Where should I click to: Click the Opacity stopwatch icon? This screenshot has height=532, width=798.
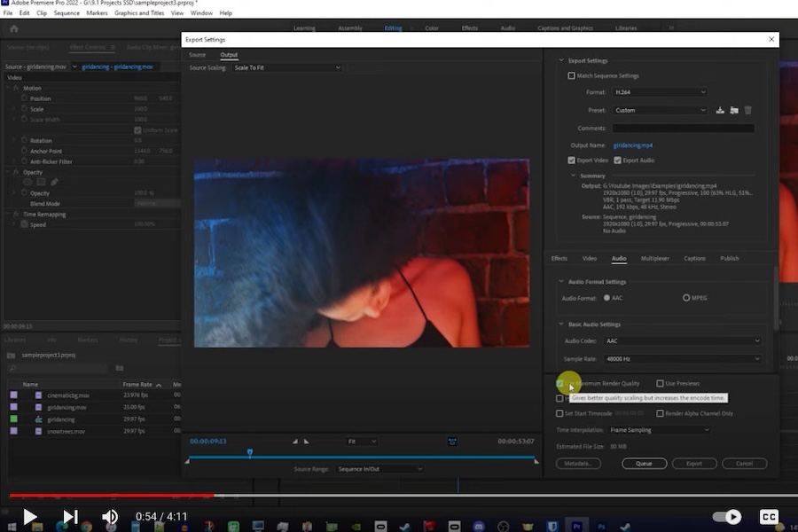24,193
